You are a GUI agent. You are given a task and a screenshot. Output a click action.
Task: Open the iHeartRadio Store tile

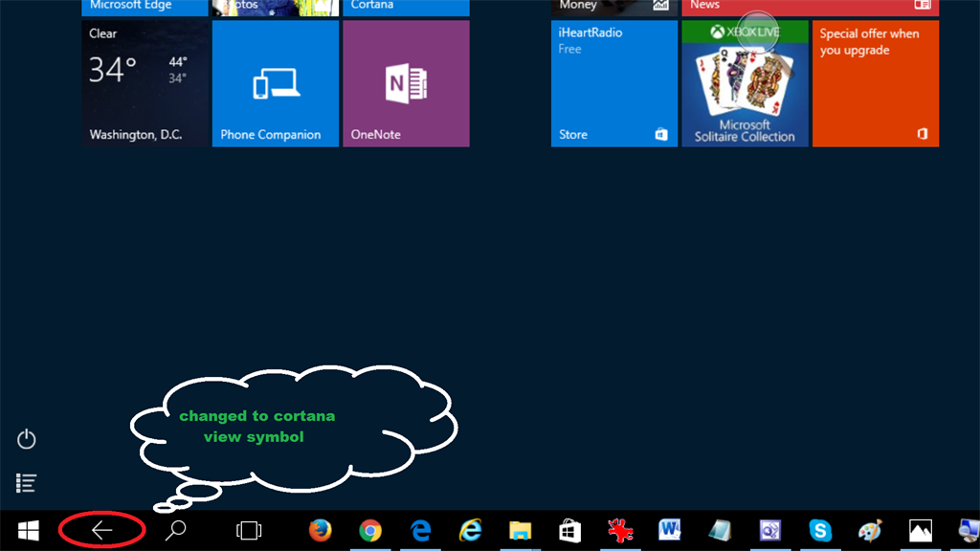coord(614,84)
